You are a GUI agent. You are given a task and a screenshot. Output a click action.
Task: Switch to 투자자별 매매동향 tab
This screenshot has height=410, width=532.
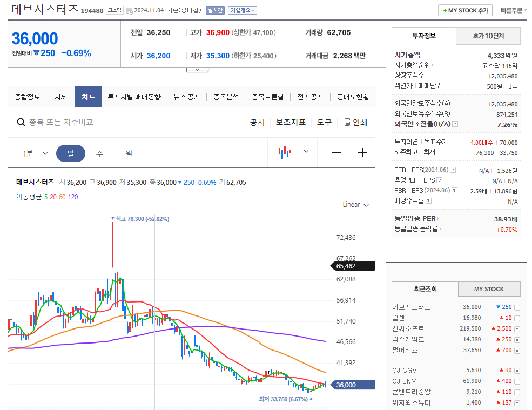[x=134, y=97]
